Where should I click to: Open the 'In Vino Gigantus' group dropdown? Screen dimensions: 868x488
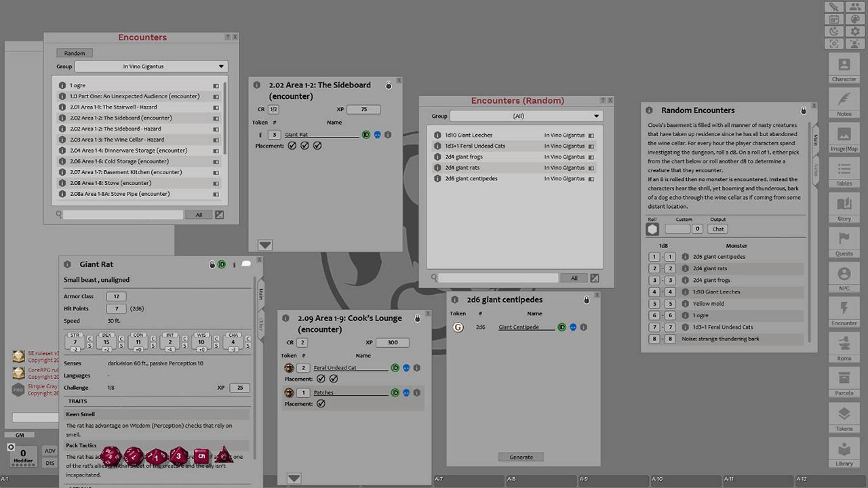click(151, 66)
